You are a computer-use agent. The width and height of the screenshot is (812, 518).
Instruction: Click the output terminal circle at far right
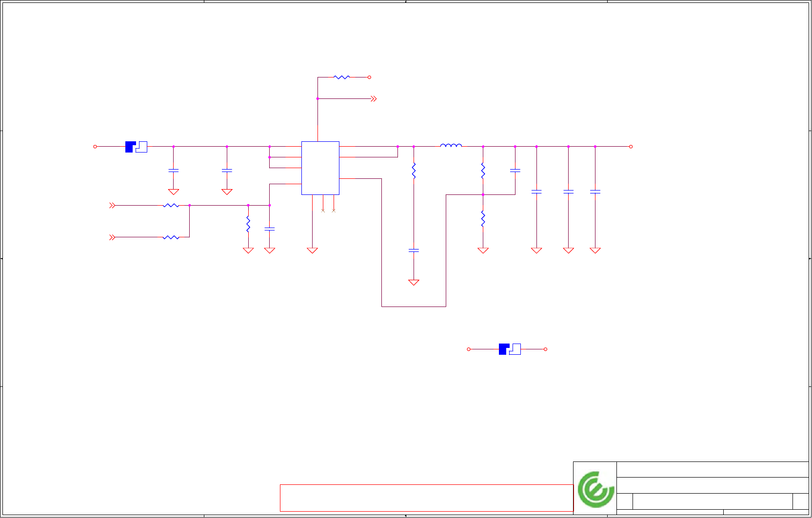pyautogui.click(x=631, y=147)
